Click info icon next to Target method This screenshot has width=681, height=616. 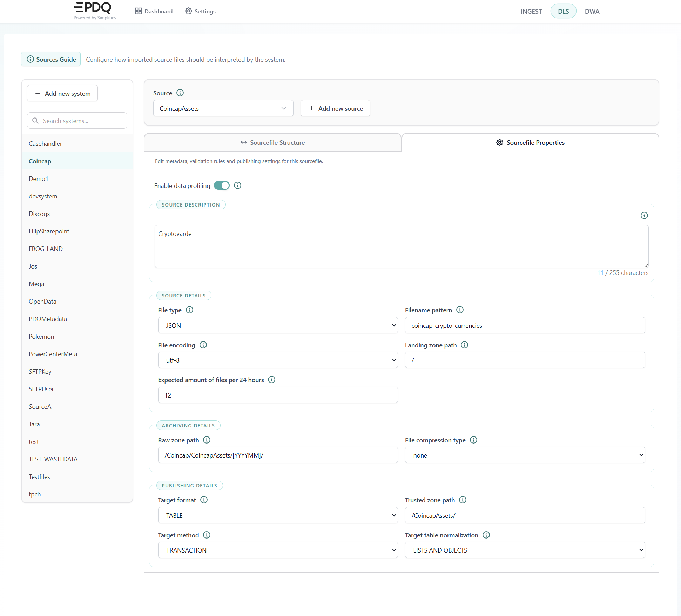(207, 535)
